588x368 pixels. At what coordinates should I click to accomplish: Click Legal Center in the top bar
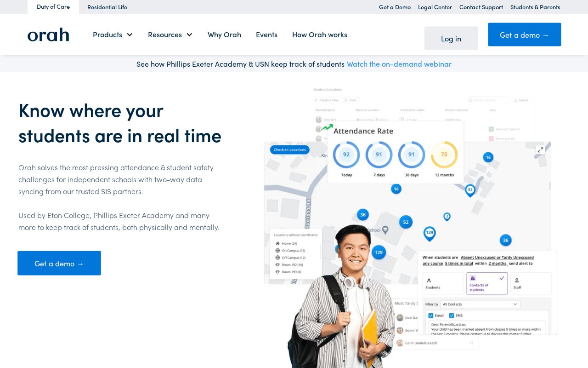click(x=435, y=7)
